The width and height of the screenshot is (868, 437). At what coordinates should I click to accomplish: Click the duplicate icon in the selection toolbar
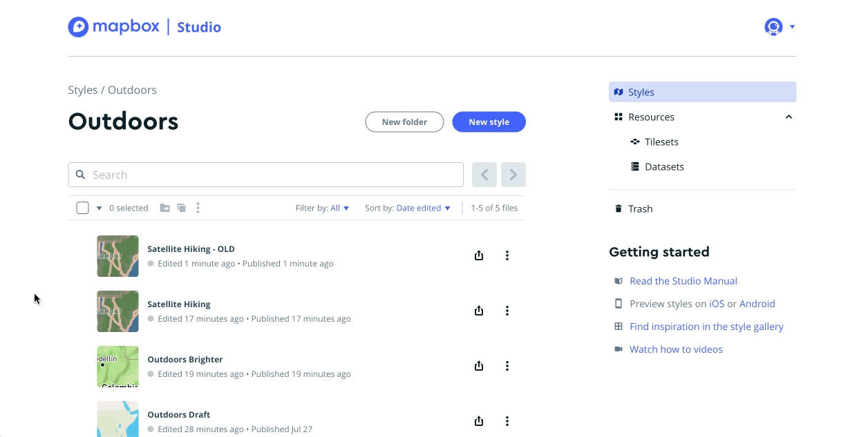tap(182, 208)
